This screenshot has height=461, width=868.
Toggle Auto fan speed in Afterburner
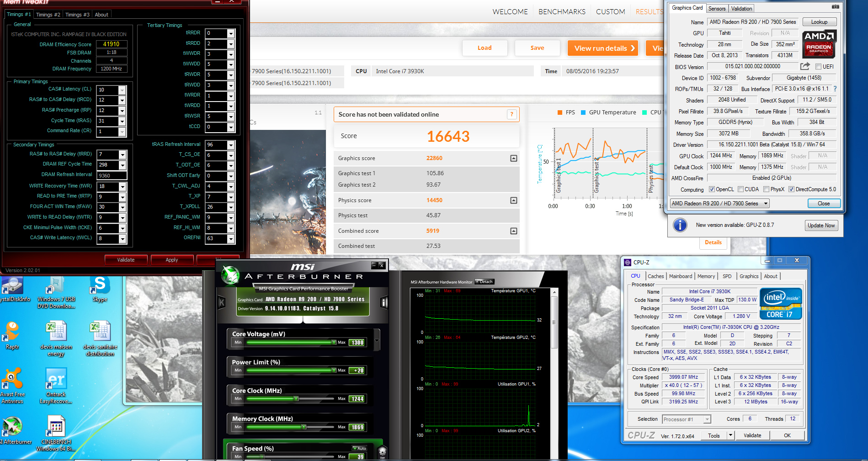359,448
